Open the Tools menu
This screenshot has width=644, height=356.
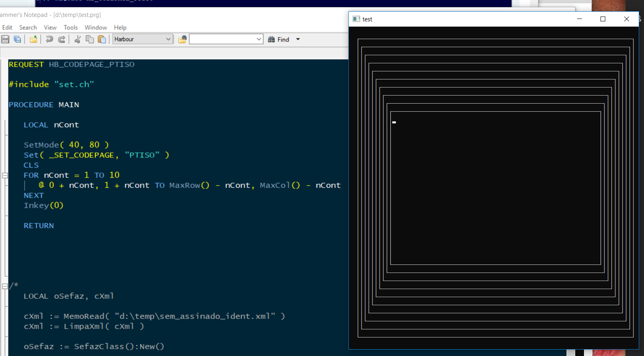70,27
